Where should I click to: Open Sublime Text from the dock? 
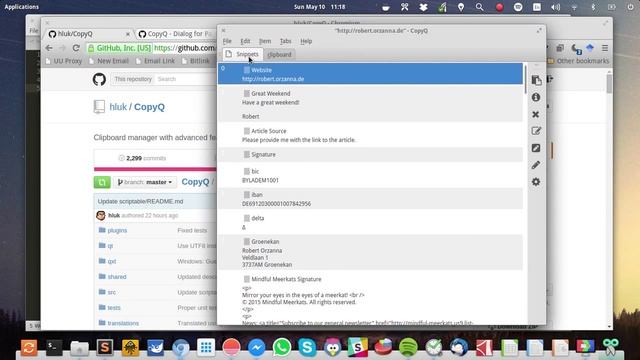click(104, 348)
